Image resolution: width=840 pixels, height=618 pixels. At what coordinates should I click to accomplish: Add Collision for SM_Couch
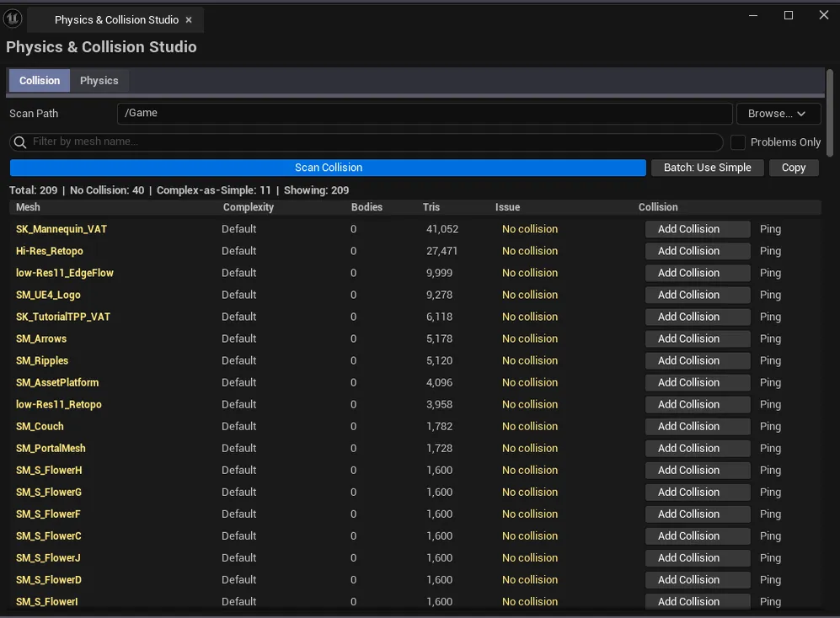click(x=698, y=427)
